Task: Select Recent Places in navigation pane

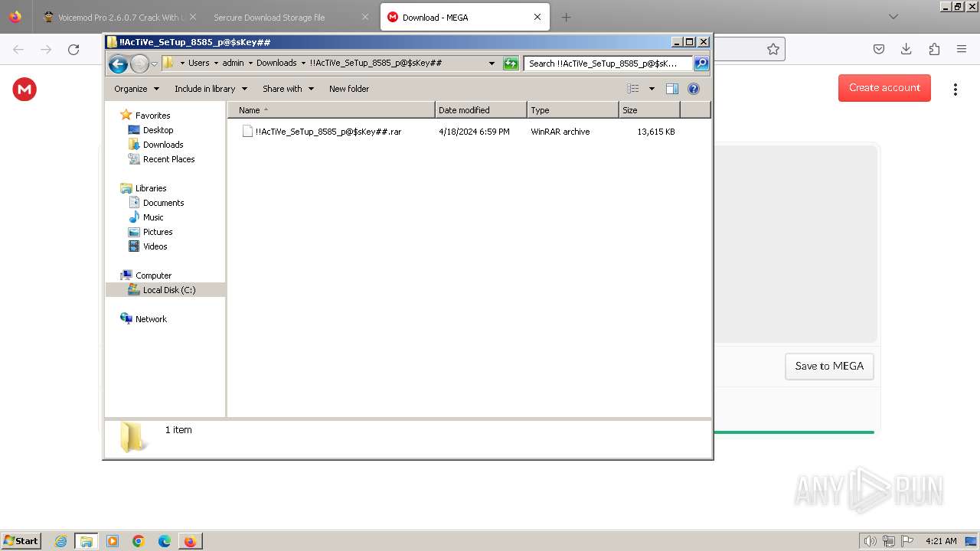Action: tap(162, 159)
